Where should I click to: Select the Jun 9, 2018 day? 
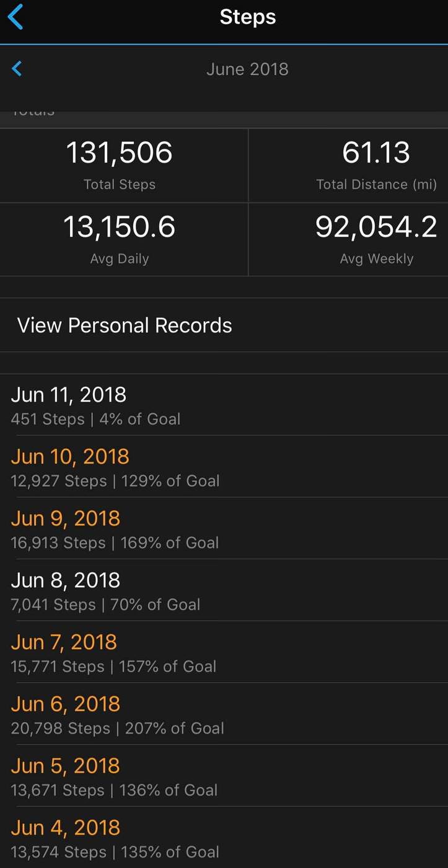click(224, 528)
